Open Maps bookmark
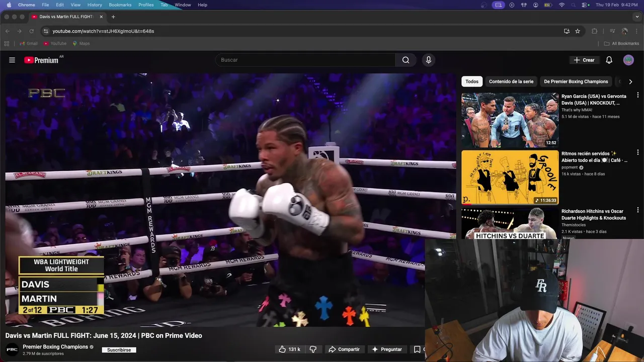 pyautogui.click(x=81, y=43)
